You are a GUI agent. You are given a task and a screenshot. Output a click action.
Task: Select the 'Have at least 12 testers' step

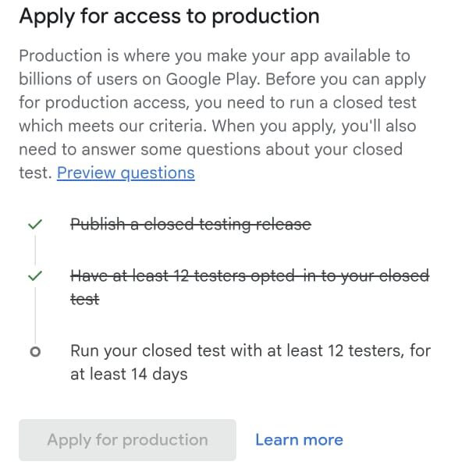(249, 276)
